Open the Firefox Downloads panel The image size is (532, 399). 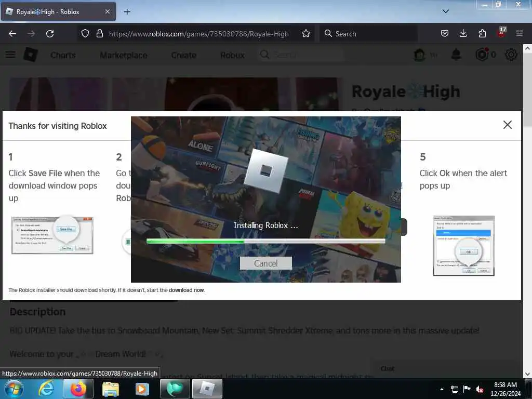click(463, 33)
